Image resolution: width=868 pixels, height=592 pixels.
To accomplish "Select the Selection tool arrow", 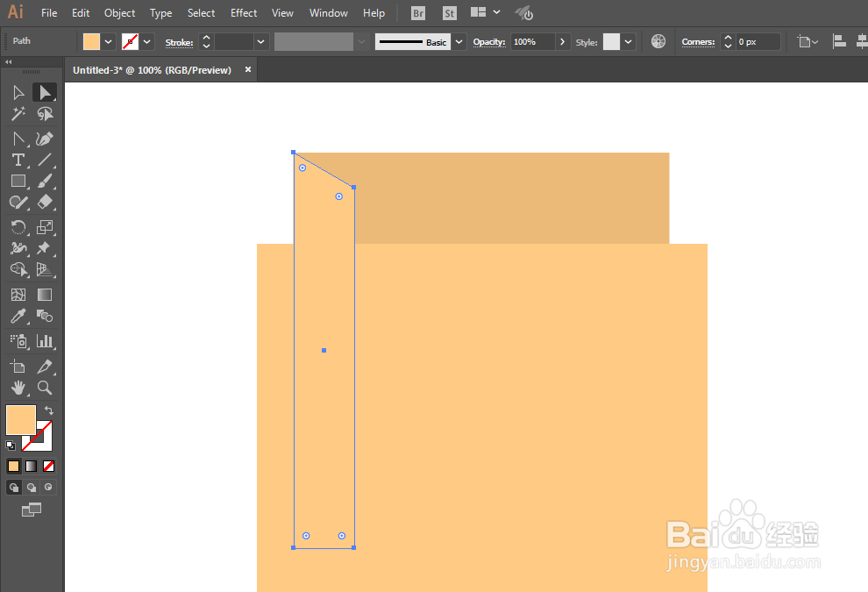I will (x=18, y=92).
